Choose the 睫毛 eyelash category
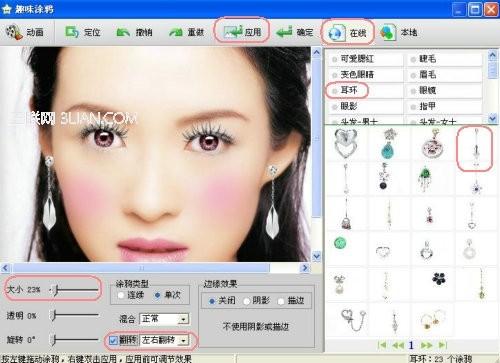Viewport: 500px width, 363px height. (427, 59)
